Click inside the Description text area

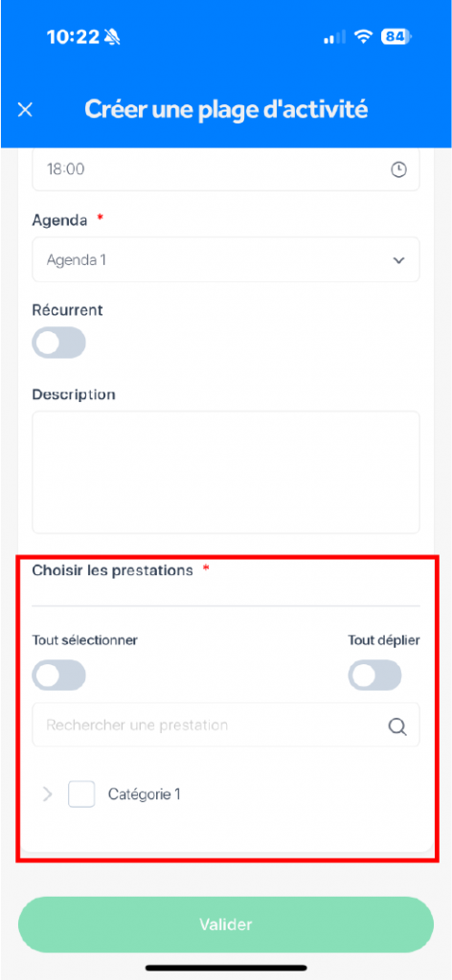pyautogui.click(x=226, y=472)
